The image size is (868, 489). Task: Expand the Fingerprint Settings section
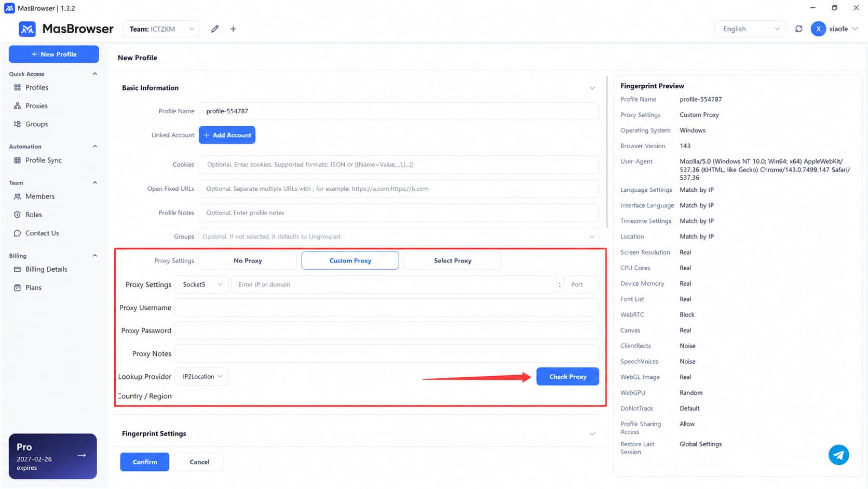click(592, 433)
